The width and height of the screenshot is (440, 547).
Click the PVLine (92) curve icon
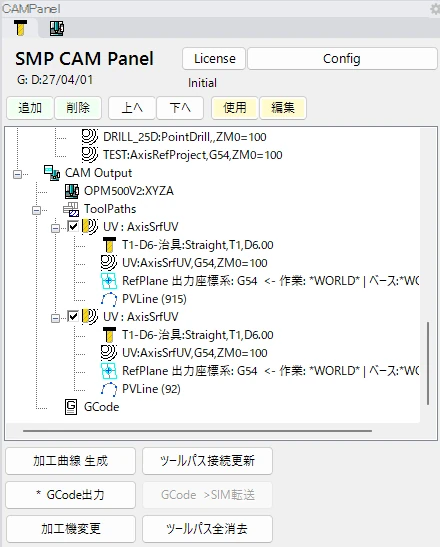pyautogui.click(x=109, y=389)
